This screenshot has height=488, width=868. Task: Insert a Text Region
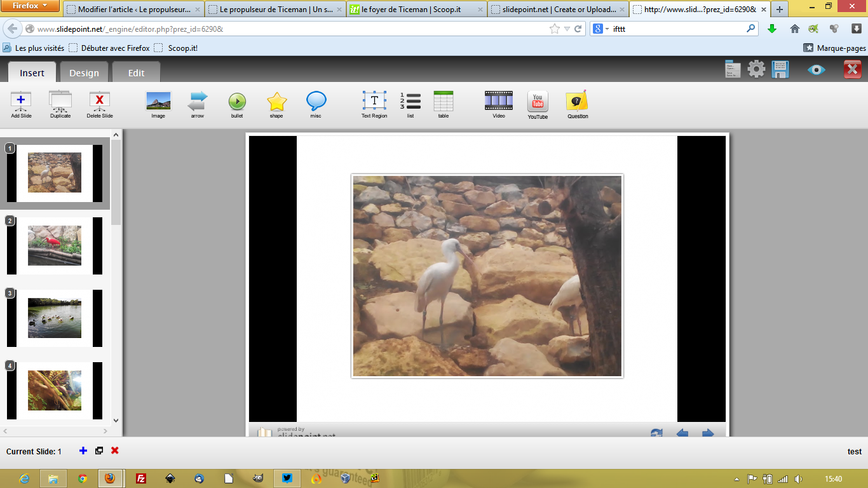pos(374,102)
